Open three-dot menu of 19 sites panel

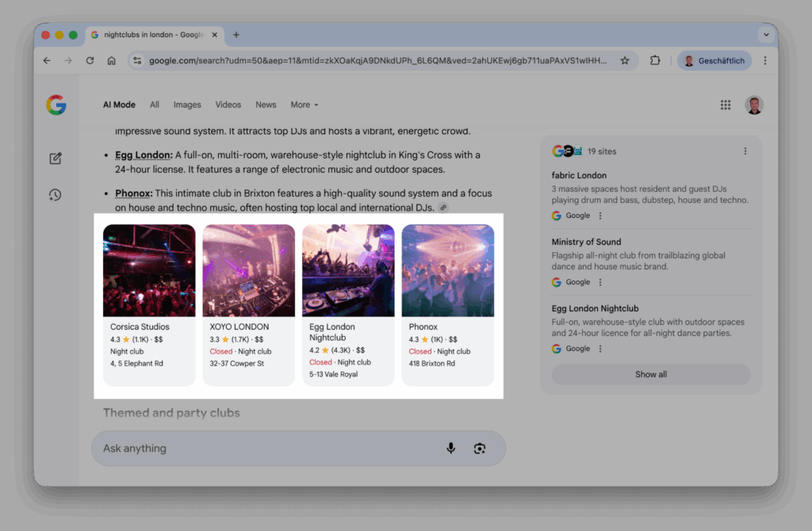click(x=745, y=151)
